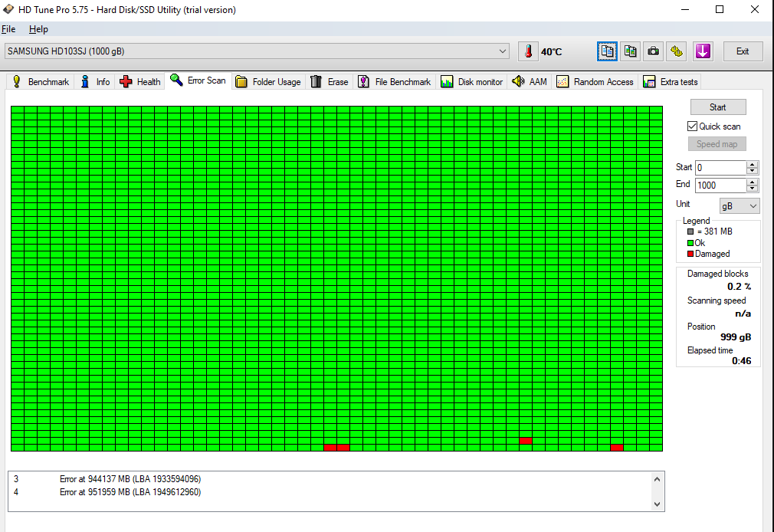
Task: Go to Folder Usage tab
Action: 268,82
